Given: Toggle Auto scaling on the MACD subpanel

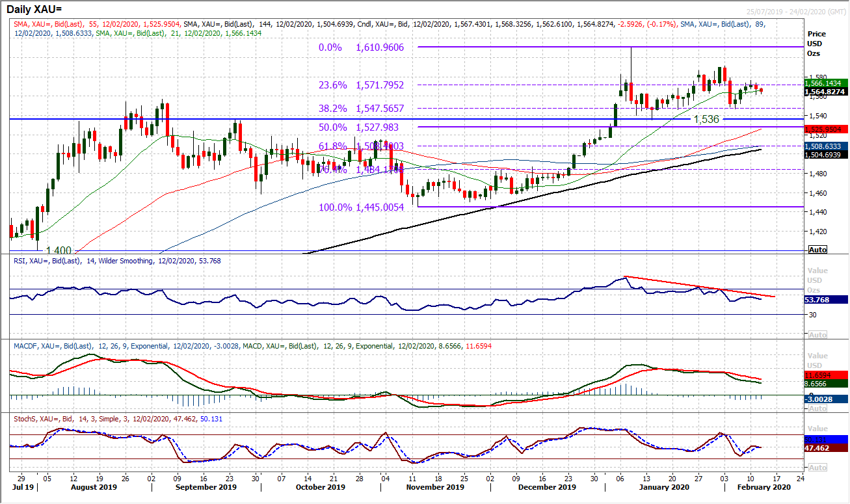Looking at the screenshot, I should tap(817, 408).
